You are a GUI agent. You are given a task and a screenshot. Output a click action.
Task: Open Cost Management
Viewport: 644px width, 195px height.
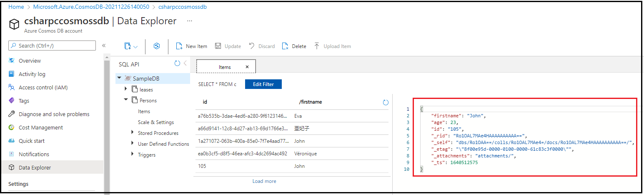point(41,127)
